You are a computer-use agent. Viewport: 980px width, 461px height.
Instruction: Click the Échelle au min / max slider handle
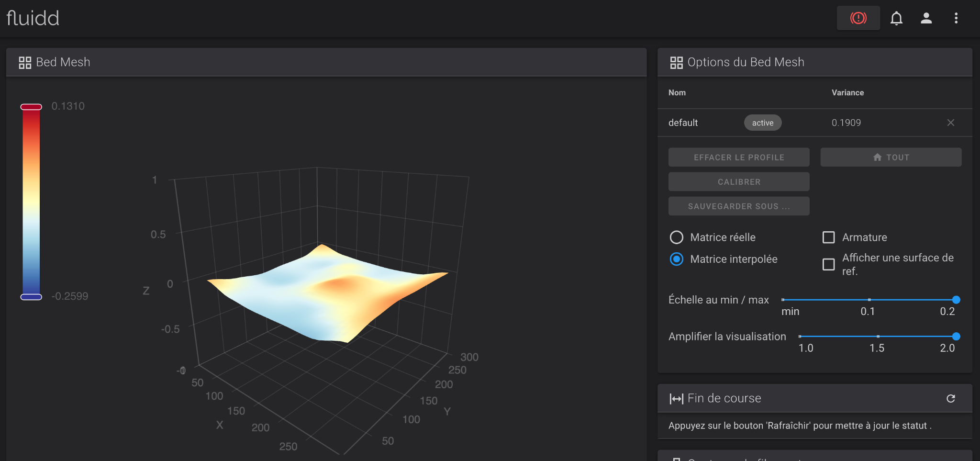(x=956, y=300)
